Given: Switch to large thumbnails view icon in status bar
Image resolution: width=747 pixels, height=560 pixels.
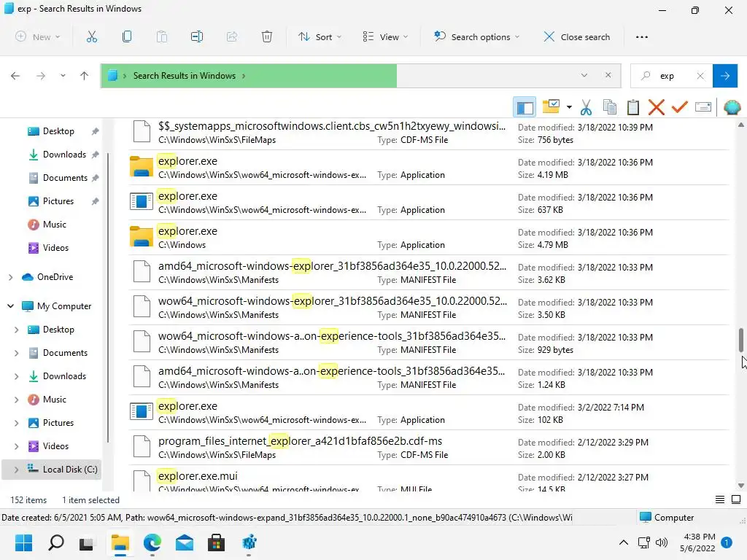Looking at the screenshot, I should click(736, 499).
